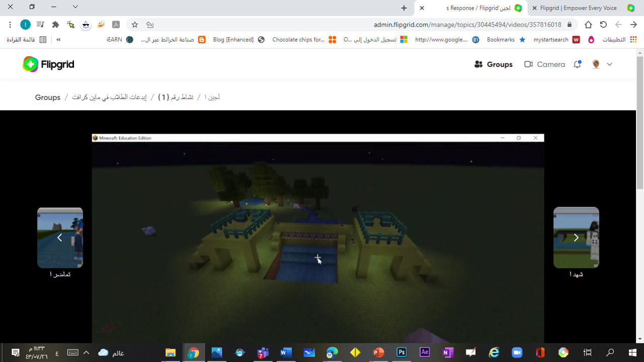This screenshot has width=644, height=362.
Task: Expand the hidden bookmarks chevron
Action: pyautogui.click(x=58, y=40)
